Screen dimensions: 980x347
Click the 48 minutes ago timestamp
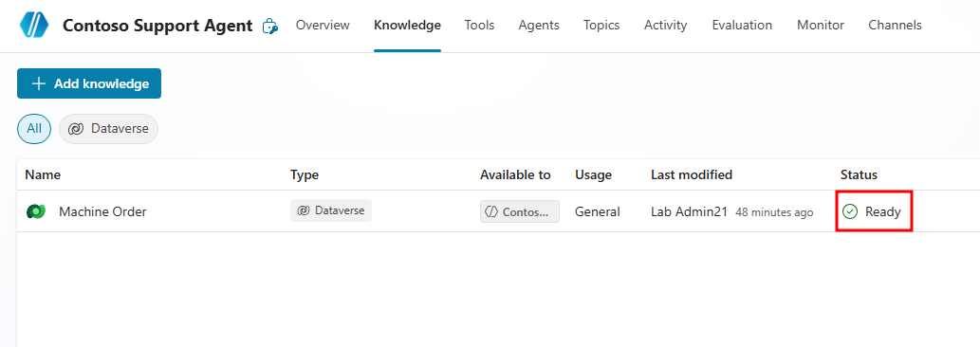[774, 212]
